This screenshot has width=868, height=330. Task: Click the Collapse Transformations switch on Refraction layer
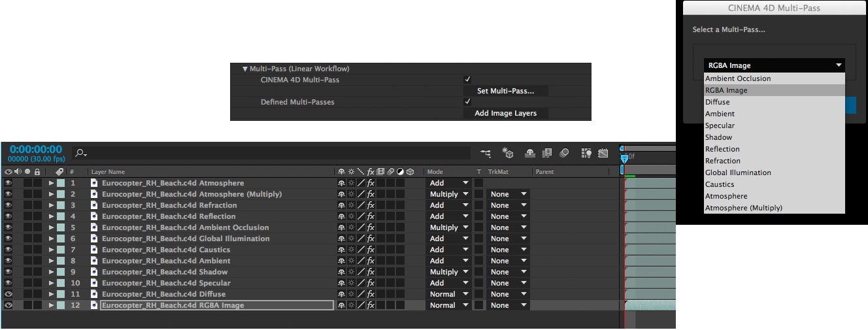[351, 205]
